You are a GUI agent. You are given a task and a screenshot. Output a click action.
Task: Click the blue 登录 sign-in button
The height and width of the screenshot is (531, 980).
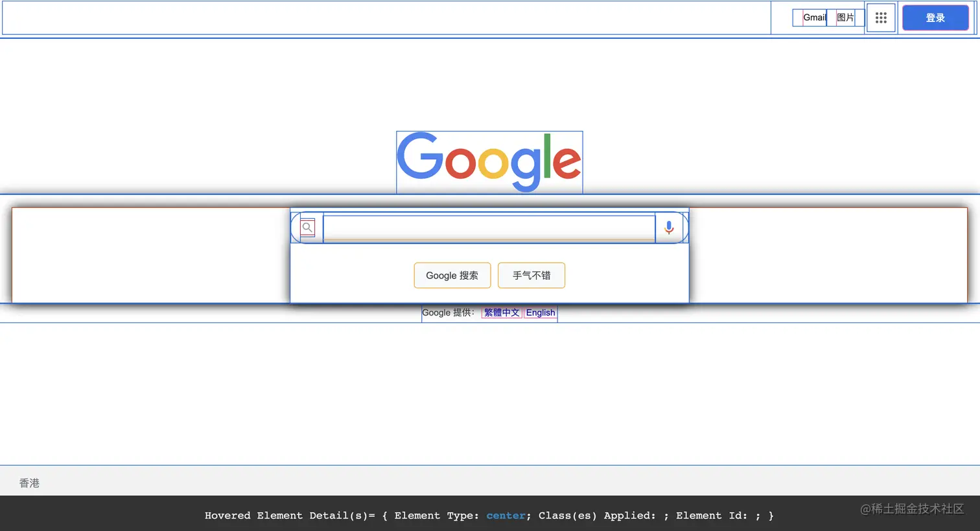click(935, 18)
